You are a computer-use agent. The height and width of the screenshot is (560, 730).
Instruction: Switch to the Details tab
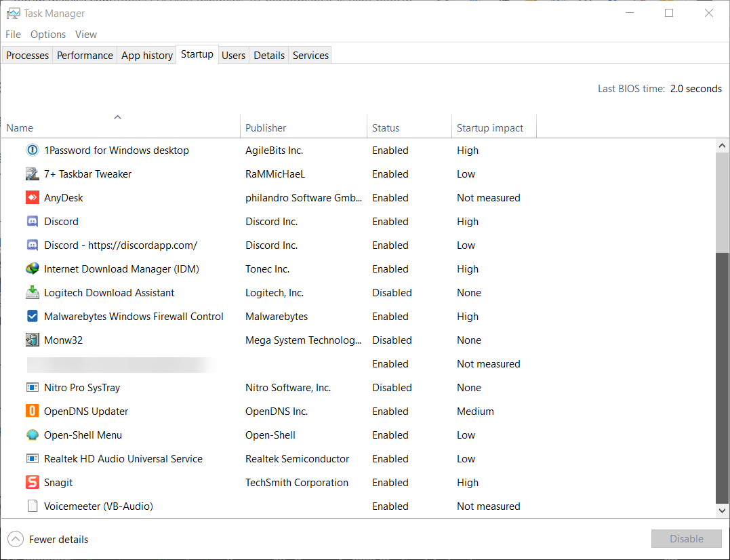269,56
